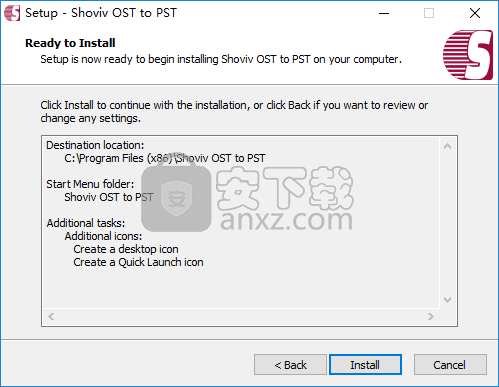Viewport: 499px width, 387px height.
Task: Place cursor on the C:\Program Files (x86) path line
Action: click(165, 158)
